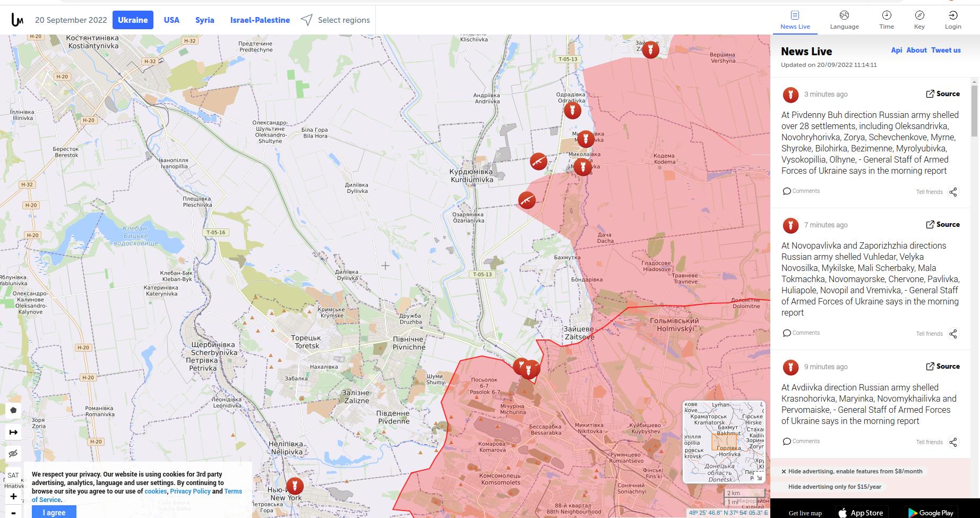This screenshot has height=518, width=980.
Task: Click the shelling marker near New York settlement
Action: tap(294, 485)
